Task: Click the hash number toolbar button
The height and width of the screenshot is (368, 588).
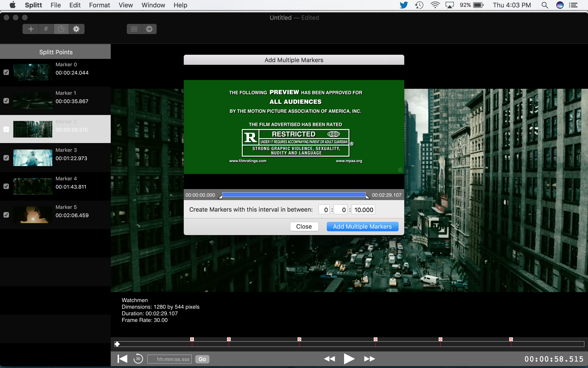Action: pyautogui.click(x=46, y=29)
